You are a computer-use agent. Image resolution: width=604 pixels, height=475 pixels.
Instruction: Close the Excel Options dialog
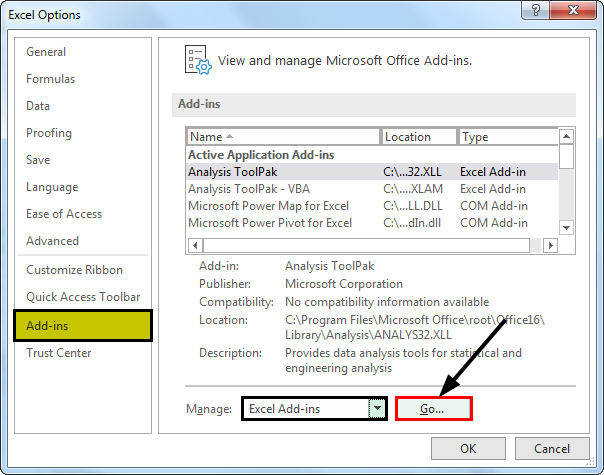pos(573,10)
